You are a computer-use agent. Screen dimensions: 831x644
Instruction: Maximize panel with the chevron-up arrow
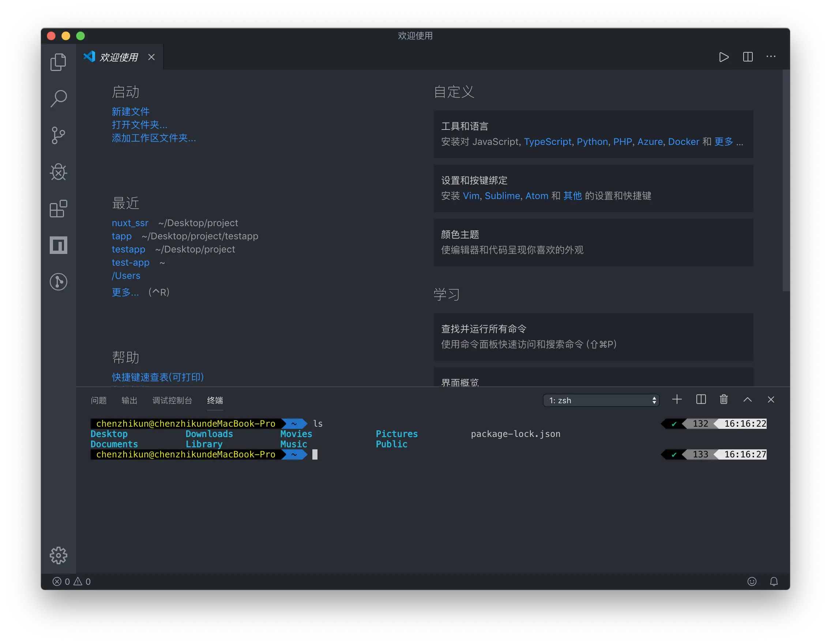click(747, 399)
